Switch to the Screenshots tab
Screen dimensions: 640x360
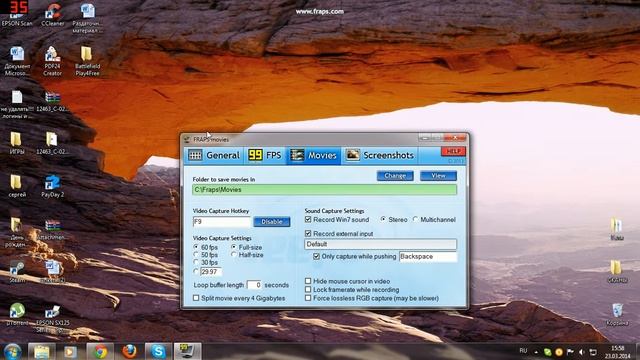380,156
